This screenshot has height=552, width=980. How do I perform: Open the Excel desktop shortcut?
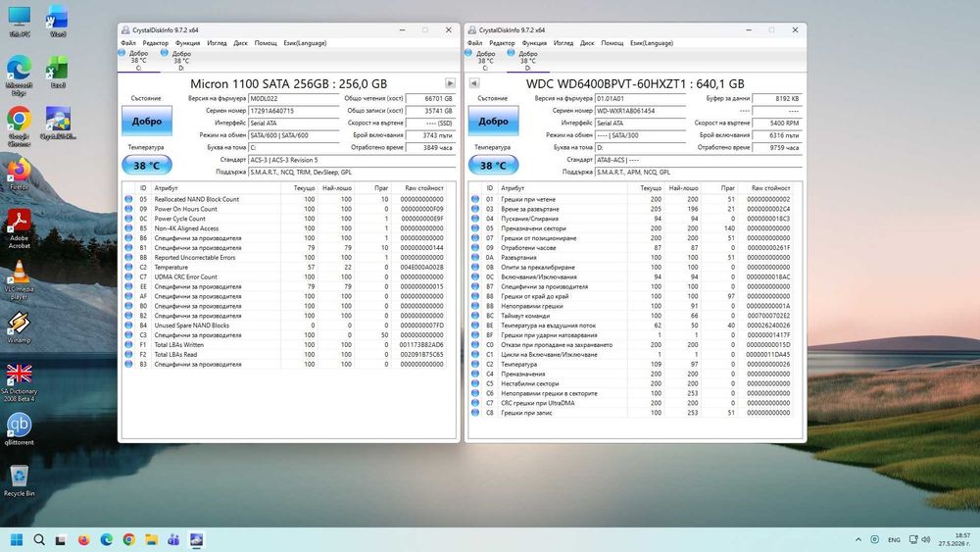[x=58, y=72]
